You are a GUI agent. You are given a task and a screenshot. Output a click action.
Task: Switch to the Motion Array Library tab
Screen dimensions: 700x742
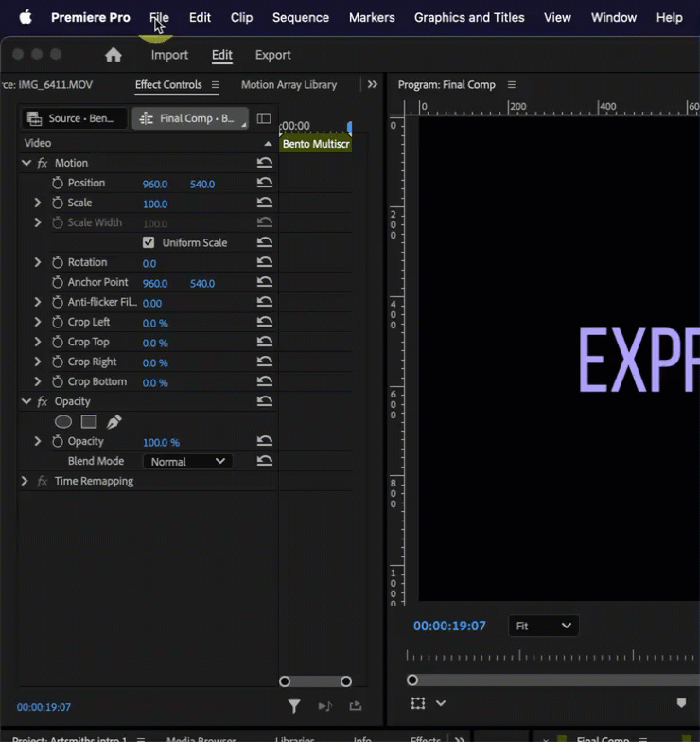click(x=289, y=85)
